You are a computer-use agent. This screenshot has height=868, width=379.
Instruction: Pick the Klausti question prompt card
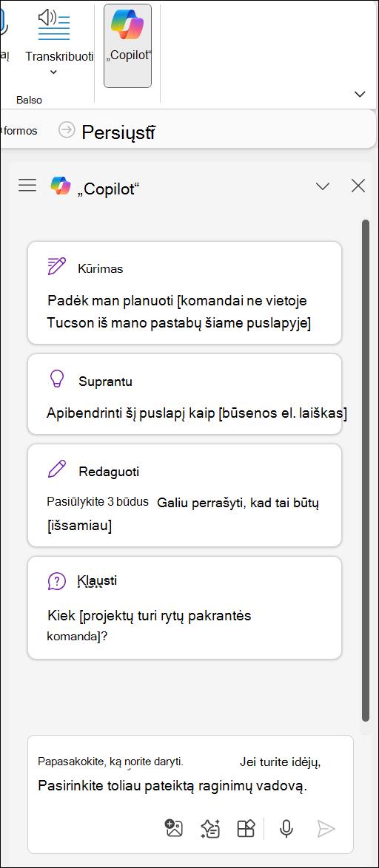pyautogui.click(x=184, y=608)
